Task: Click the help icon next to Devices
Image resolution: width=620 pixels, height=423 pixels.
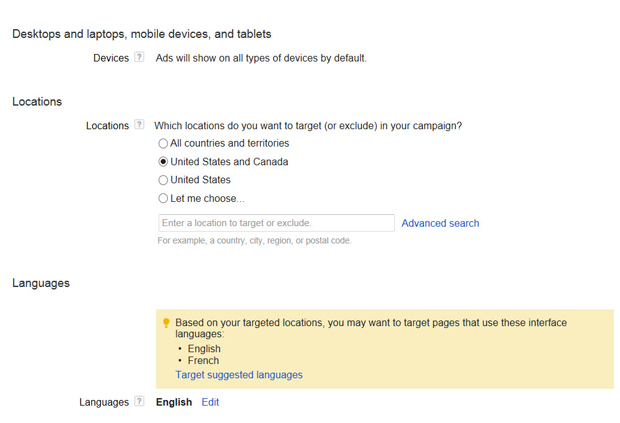Action: (140, 58)
